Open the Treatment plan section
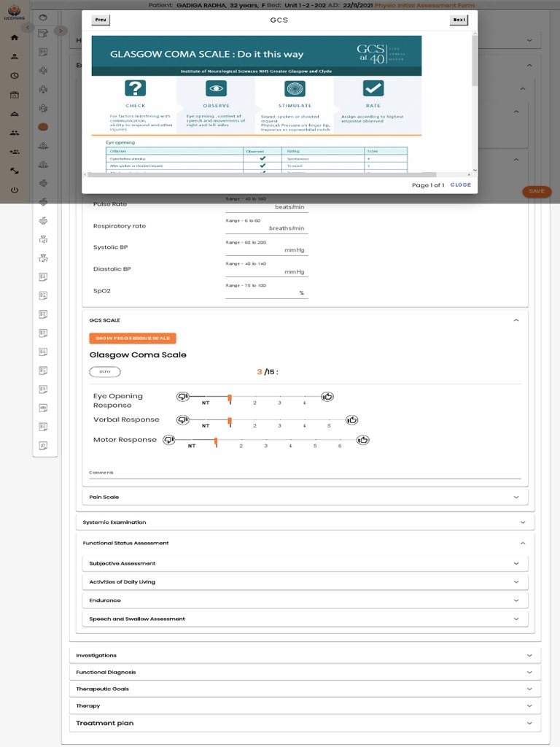 (304, 723)
